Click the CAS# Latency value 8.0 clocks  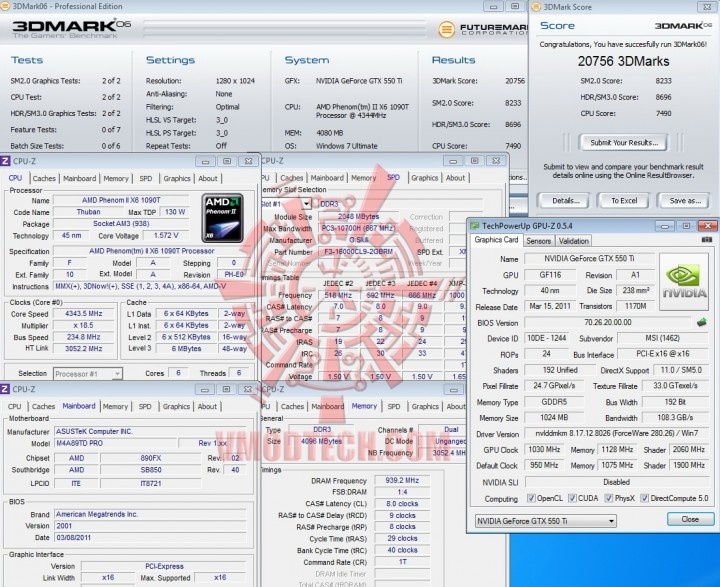pyautogui.click(x=402, y=504)
